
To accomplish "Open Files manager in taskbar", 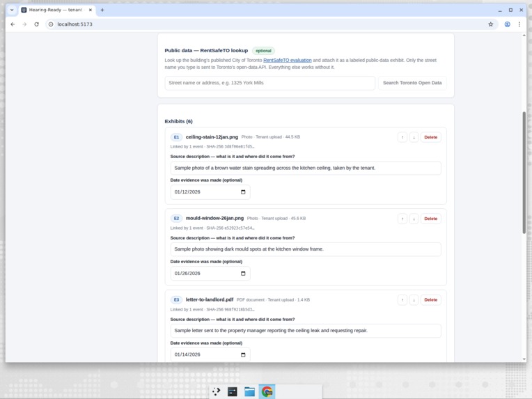I will tap(250, 391).
